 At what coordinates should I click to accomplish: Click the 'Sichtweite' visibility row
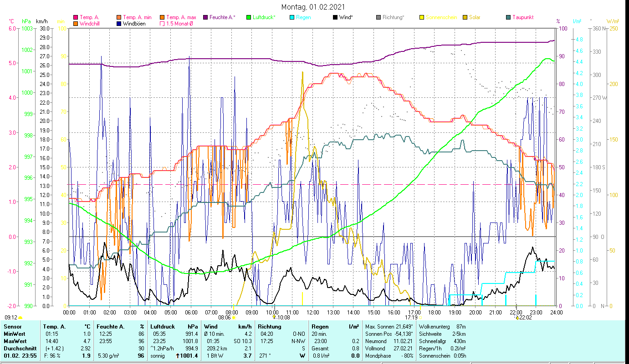442,334
